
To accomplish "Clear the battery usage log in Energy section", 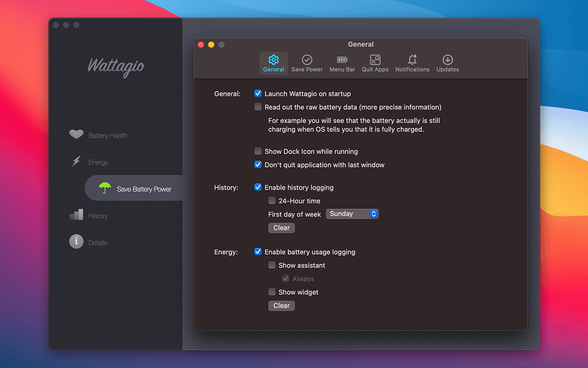I will click(x=281, y=306).
